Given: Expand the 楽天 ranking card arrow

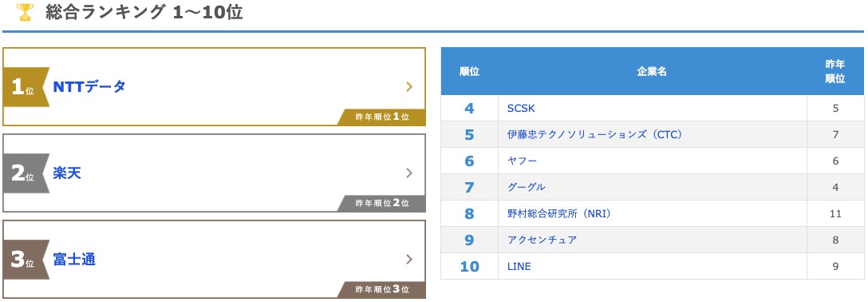Looking at the screenshot, I should (409, 173).
